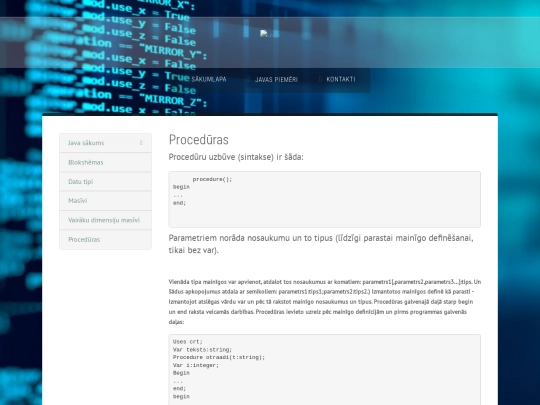Click the 'procedure();' code line
Viewport: 540px width, 405px height.
[x=212, y=179]
